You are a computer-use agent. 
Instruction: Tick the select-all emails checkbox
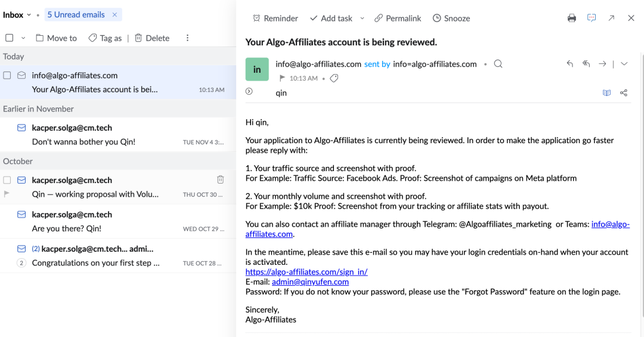[10, 38]
